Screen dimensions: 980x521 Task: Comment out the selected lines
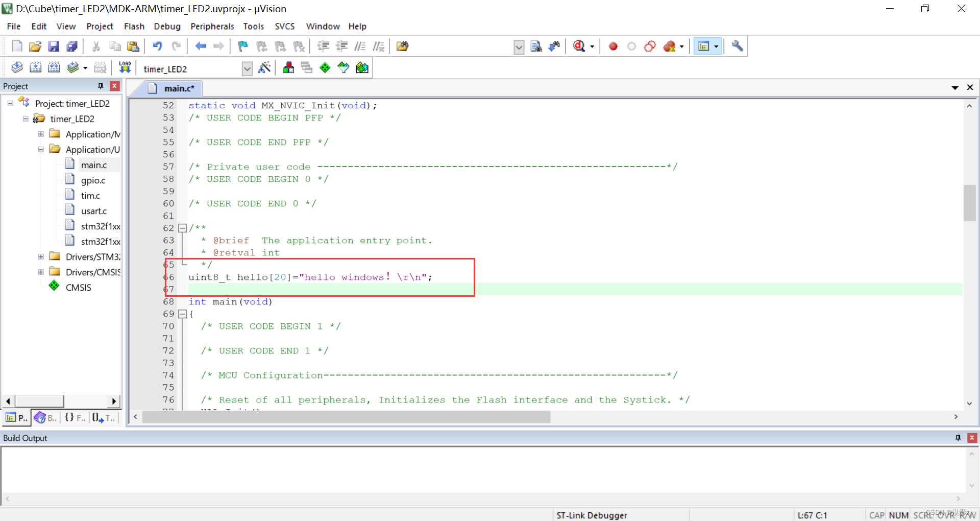point(360,46)
